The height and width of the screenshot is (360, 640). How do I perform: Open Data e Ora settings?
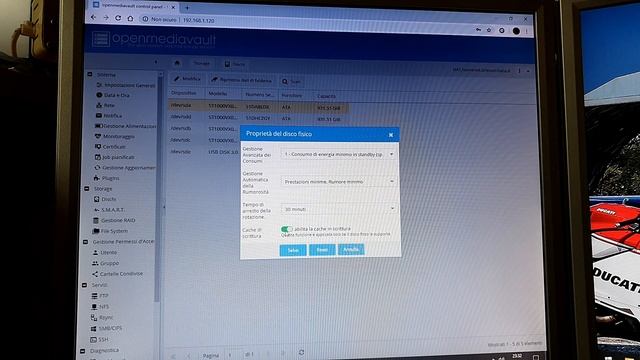[113, 95]
